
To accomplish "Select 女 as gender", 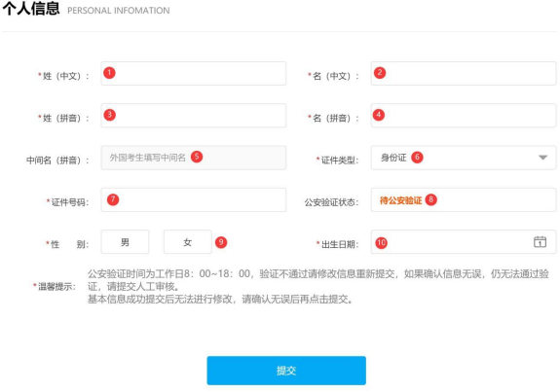I will point(188,242).
